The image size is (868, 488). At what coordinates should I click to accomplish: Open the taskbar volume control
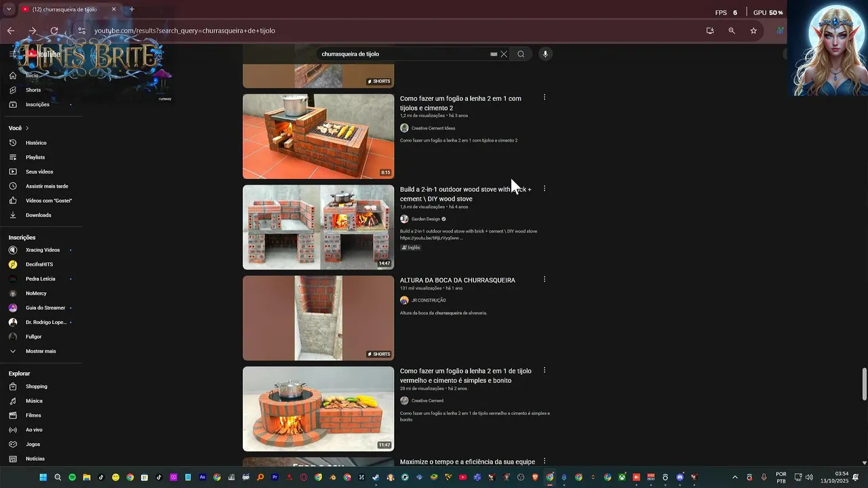[x=809, y=477]
